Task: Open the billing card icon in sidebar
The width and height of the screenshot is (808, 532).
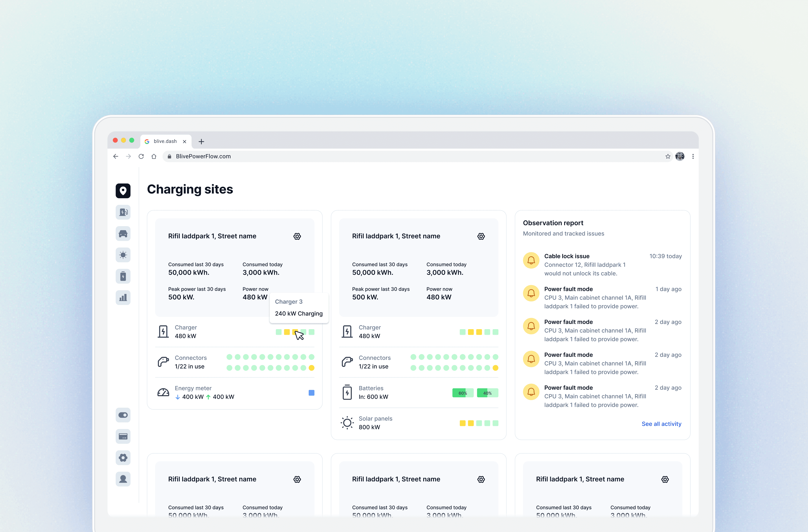Action: [123, 436]
